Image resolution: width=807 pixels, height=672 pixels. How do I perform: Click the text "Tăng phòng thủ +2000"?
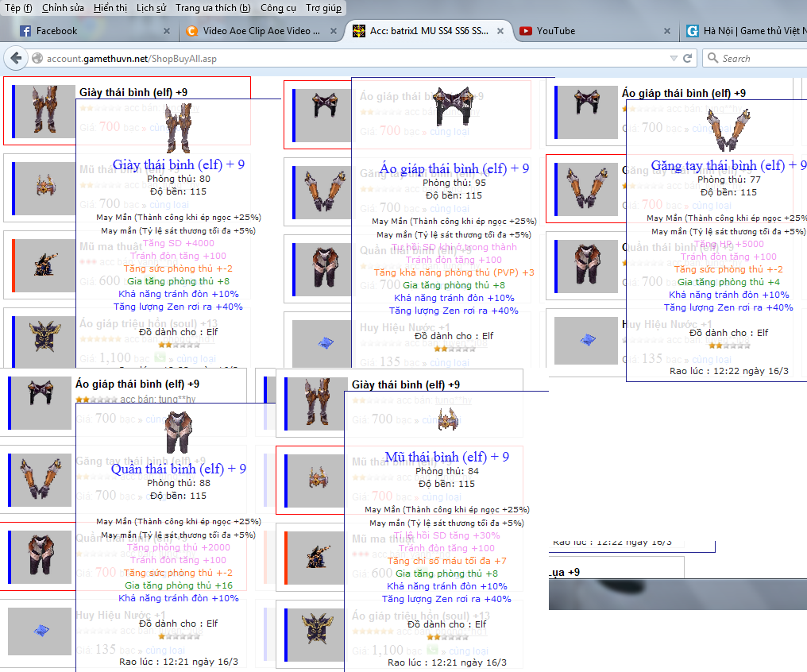[x=179, y=547]
